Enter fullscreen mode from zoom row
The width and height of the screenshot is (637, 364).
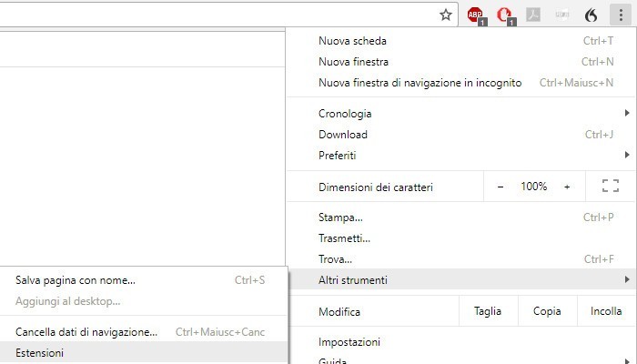(611, 186)
